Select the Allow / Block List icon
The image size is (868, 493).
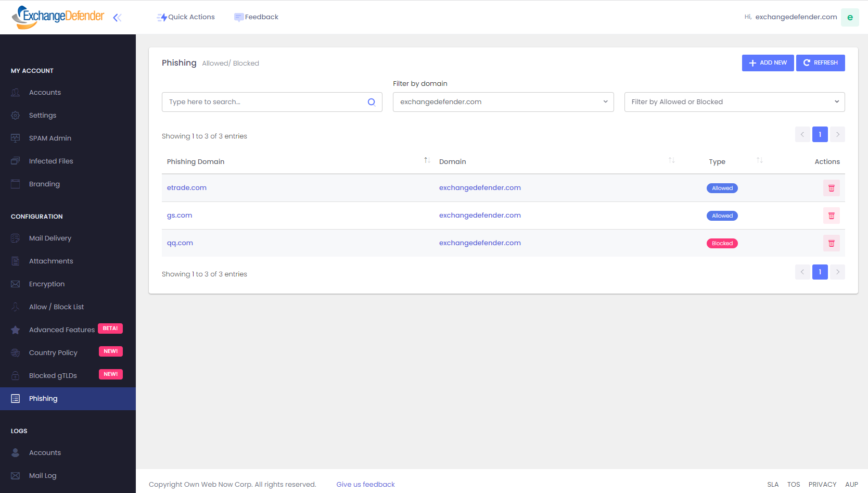click(16, 307)
